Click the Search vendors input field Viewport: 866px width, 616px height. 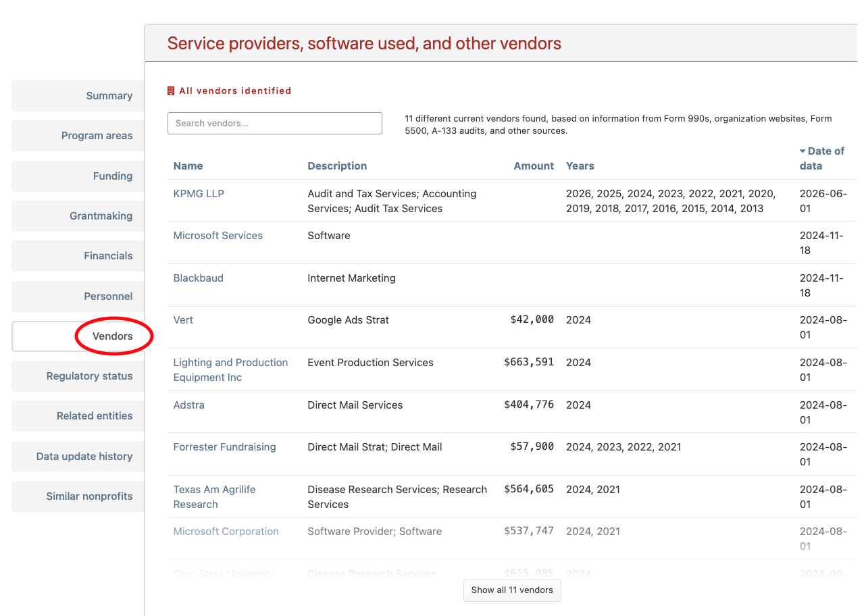pos(275,123)
